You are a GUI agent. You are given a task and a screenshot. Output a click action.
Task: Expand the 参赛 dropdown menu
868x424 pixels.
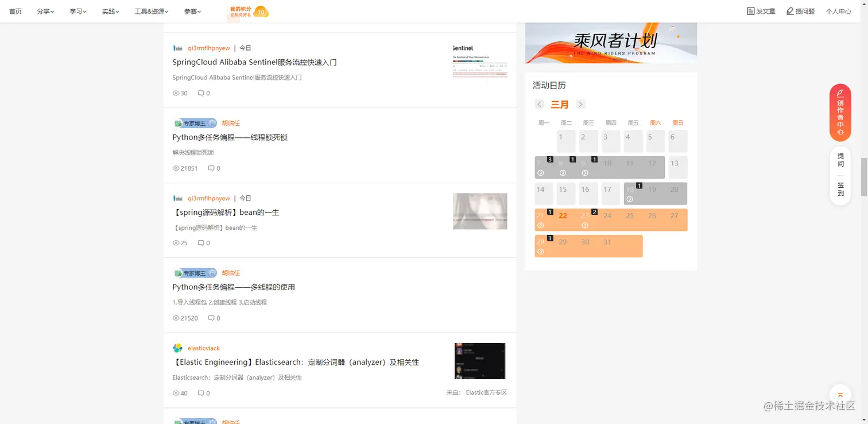[193, 11]
